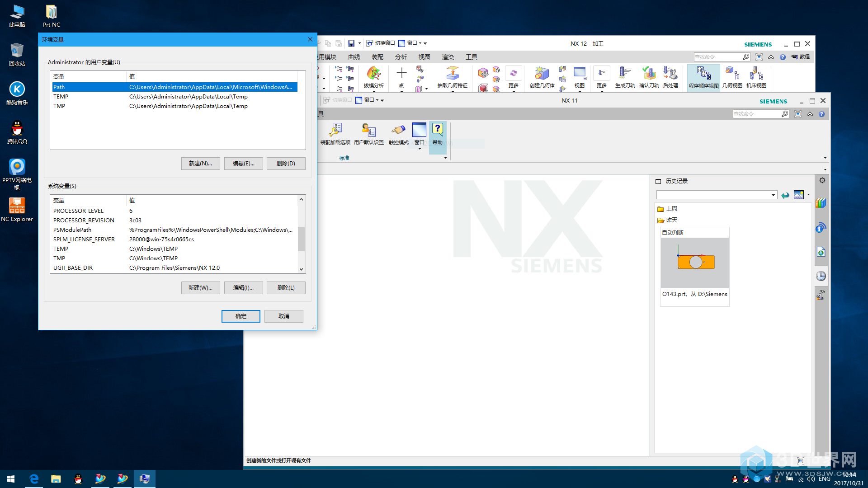Expand the 窗口 dropdown in NX 11 ribbon

[x=419, y=149]
